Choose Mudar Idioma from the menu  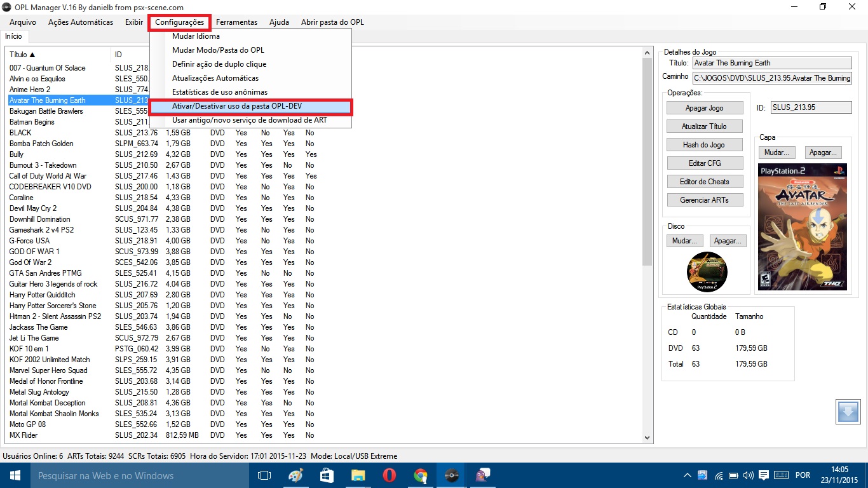pyautogui.click(x=196, y=36)
